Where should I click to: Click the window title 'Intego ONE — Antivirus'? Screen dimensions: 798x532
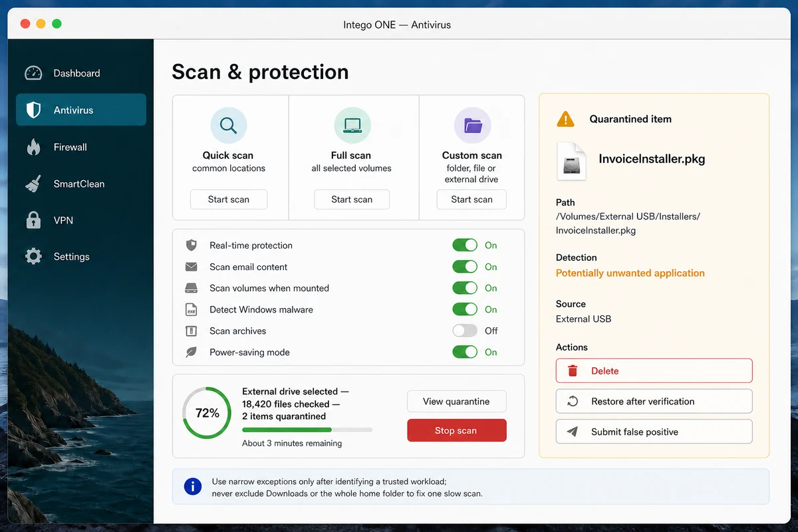click(x=397, y=25)
